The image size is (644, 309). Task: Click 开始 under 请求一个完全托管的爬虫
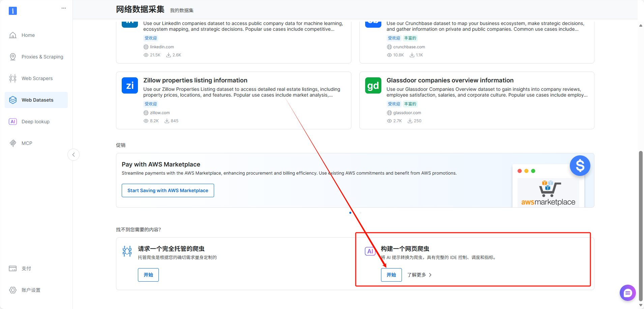pos(148,275)
